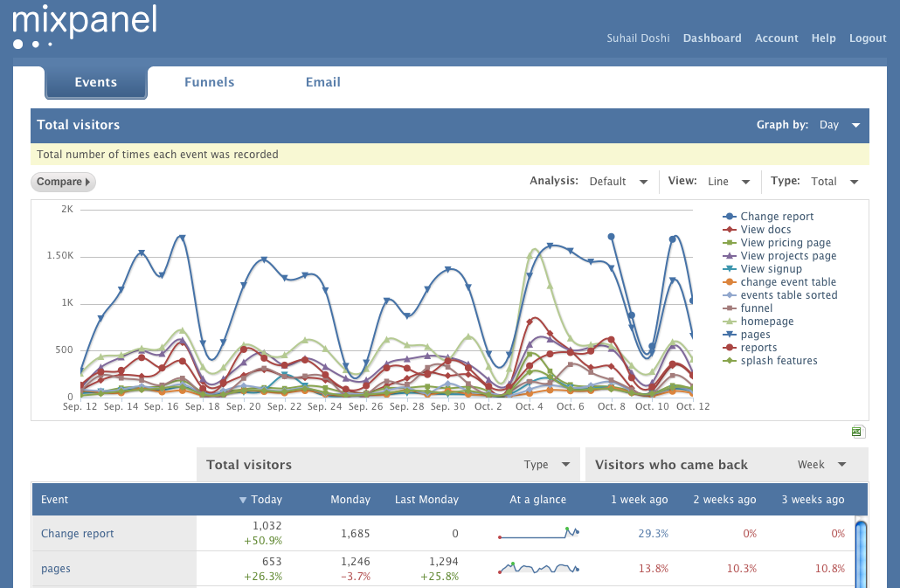Image resolution: width=900 pixels, height=588 pixels.
Task: Hide the 'homepage' series in legend
Action: (x=766, y=322)
